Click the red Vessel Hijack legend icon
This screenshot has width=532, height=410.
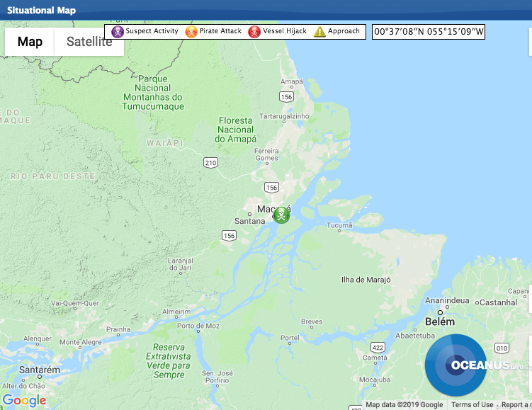click(254, 32)
